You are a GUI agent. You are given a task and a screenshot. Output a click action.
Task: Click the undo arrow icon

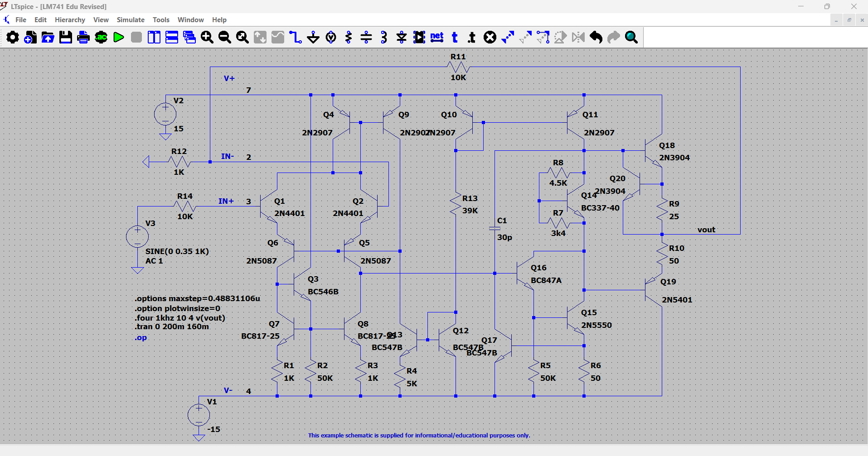[x=596, y=37]
